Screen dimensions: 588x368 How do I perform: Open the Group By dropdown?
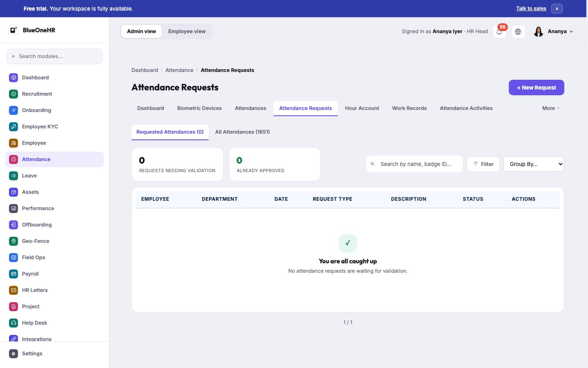533,164
